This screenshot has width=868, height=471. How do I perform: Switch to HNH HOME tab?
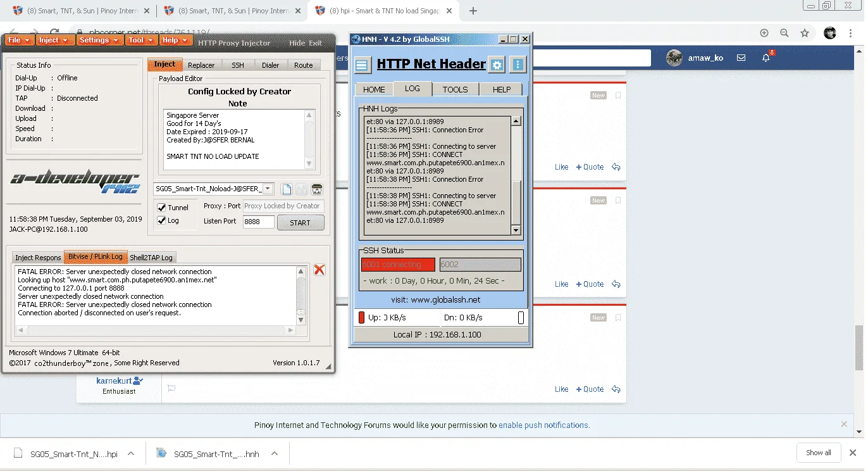374,89
